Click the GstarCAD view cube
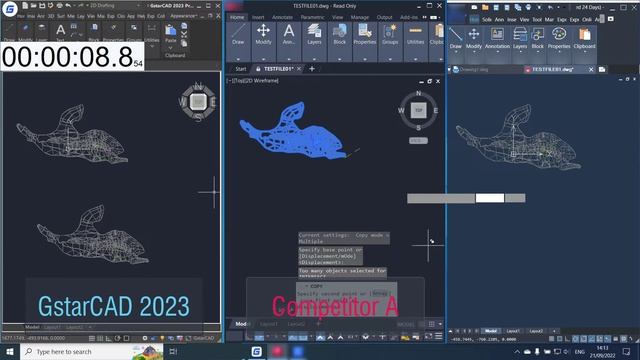640x360 pixels. [x=198, y=102]
